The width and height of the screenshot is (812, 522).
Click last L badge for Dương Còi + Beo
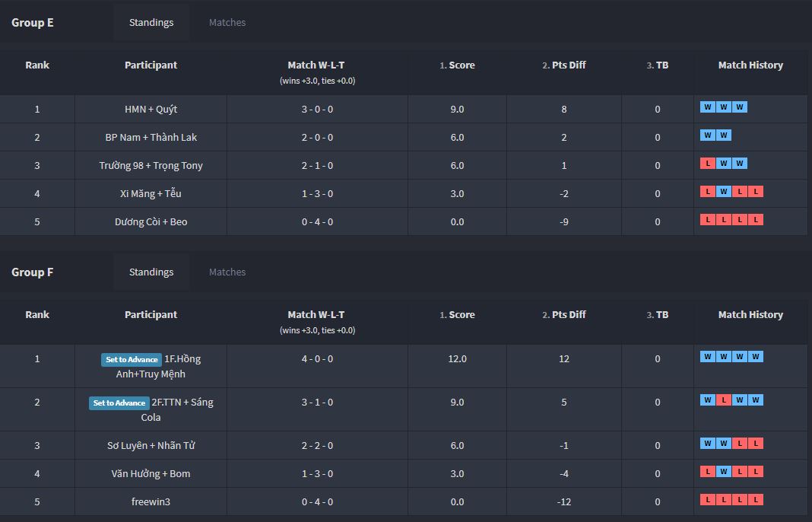756,219
